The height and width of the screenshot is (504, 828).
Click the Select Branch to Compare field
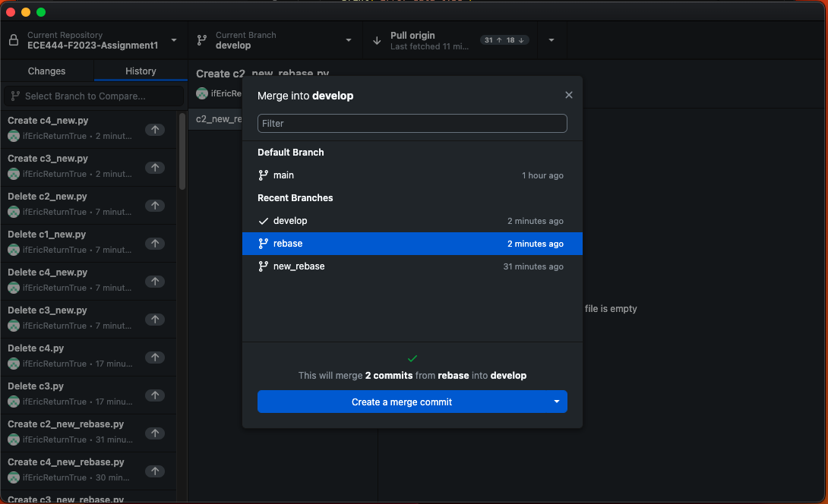(94, 96)
